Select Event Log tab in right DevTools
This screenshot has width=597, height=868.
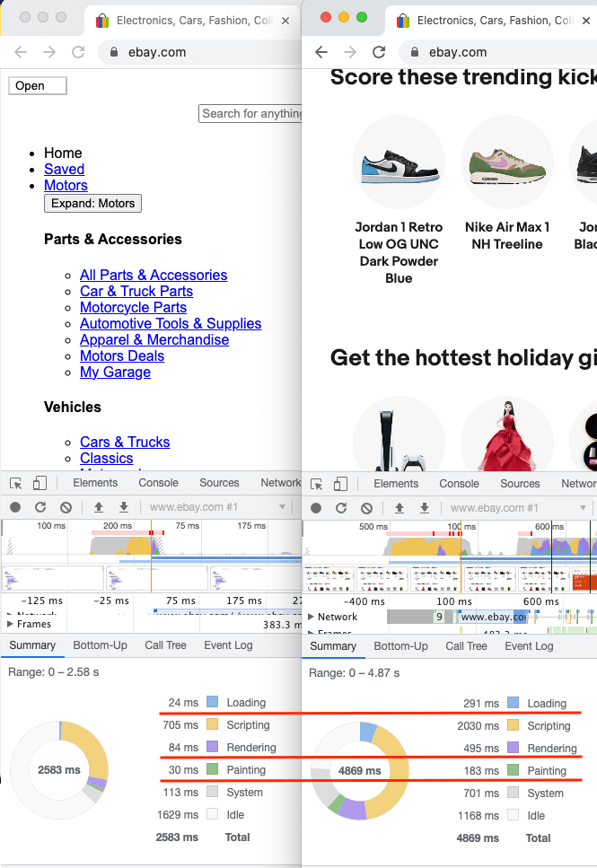[529, 646]
